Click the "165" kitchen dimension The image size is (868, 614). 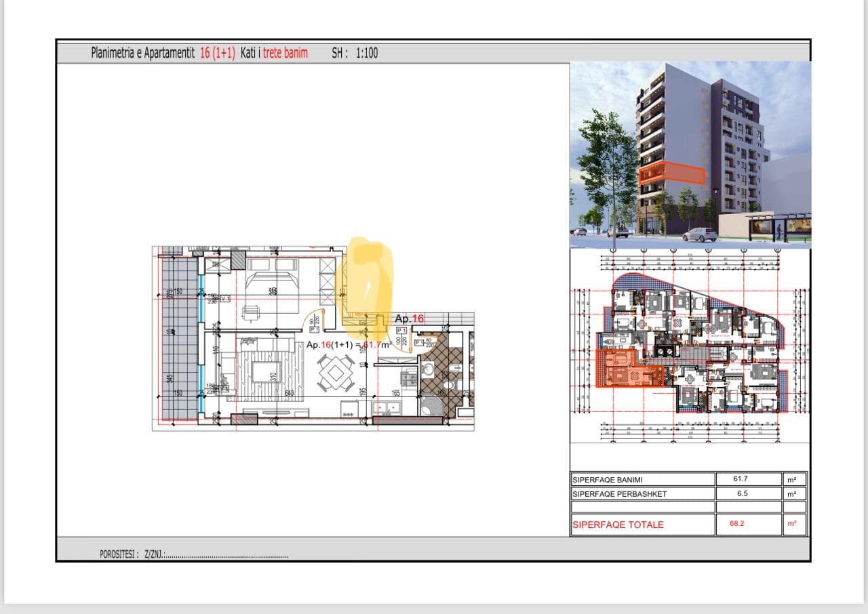(x=396, y=393)
